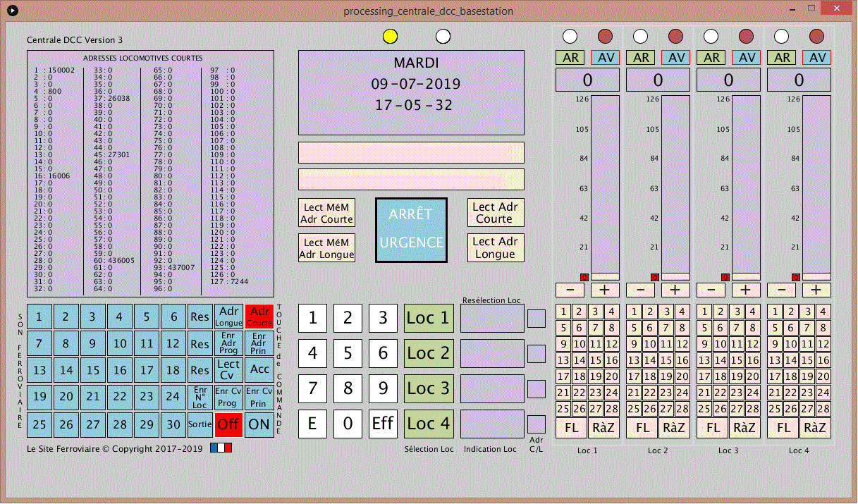Click the Loc 2 speed slider bar

(x=675, y=188)
